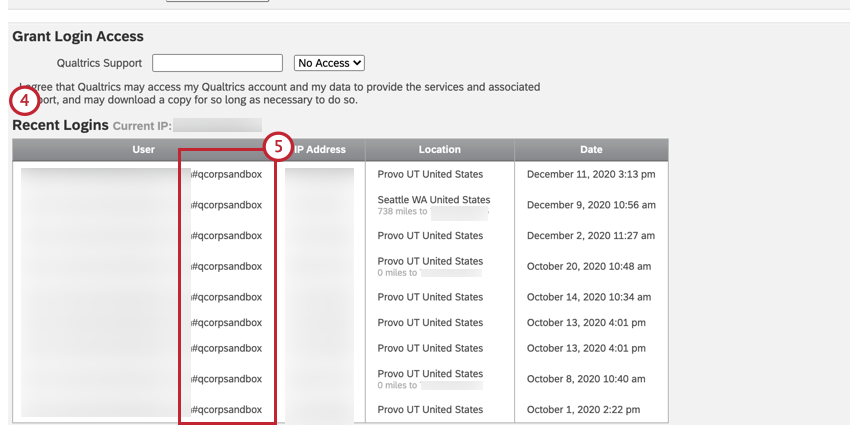850x425 pixels.
Task: Focus the Qualtrics Support input field
Action: tap(217, 63)
